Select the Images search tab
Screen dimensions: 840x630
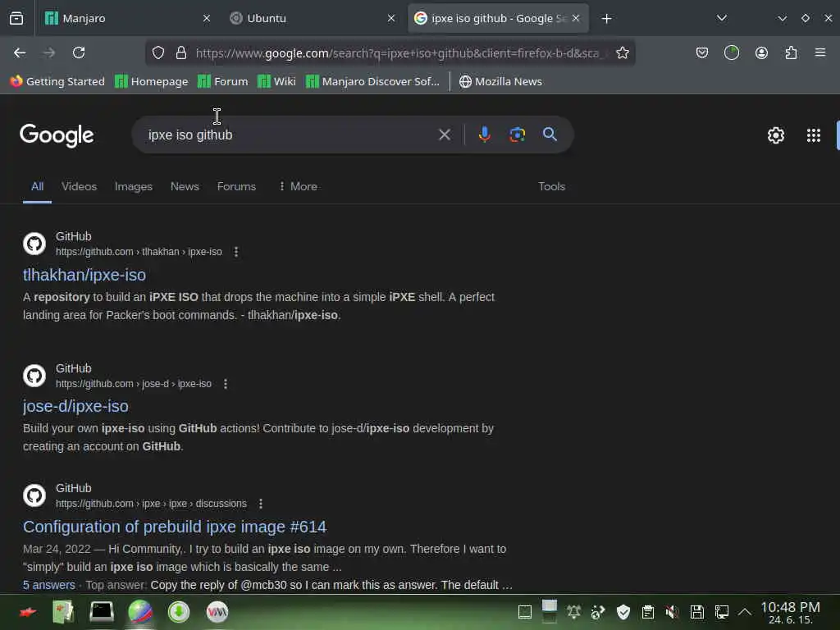tap(134, 186)
